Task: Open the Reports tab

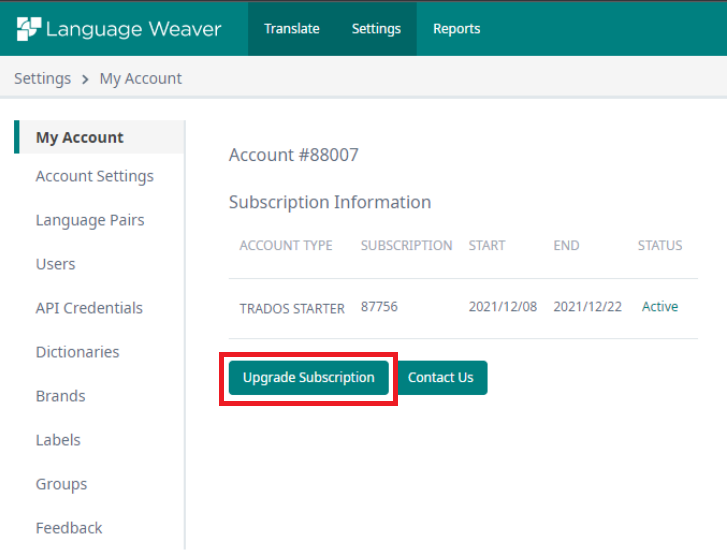Action: click(x=456, y=29)
